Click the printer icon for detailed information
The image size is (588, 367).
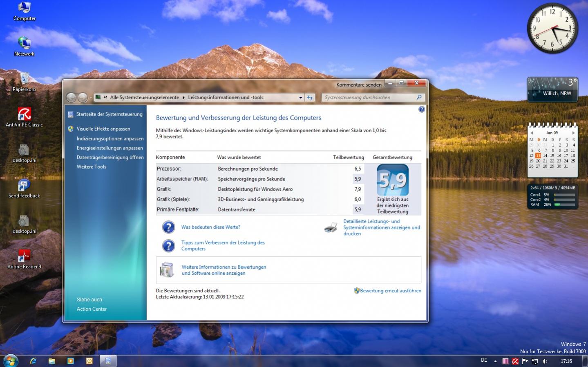[x=331, y=227]
